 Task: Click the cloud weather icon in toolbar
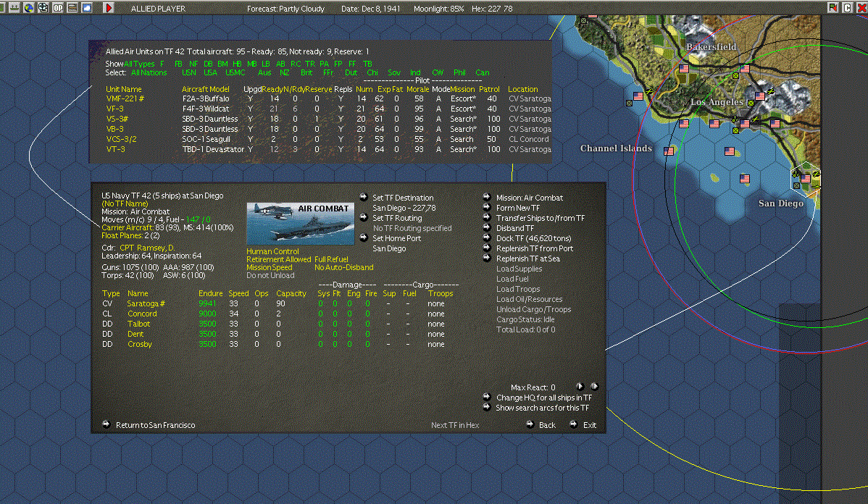pyautogui.click(x=87, y=8)
